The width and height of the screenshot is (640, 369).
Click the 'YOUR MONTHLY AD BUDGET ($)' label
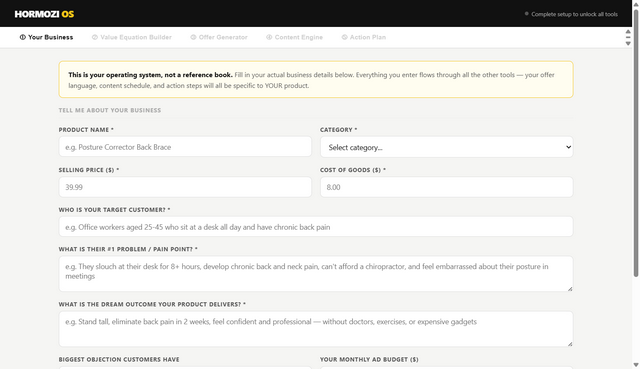coord(369,360)
